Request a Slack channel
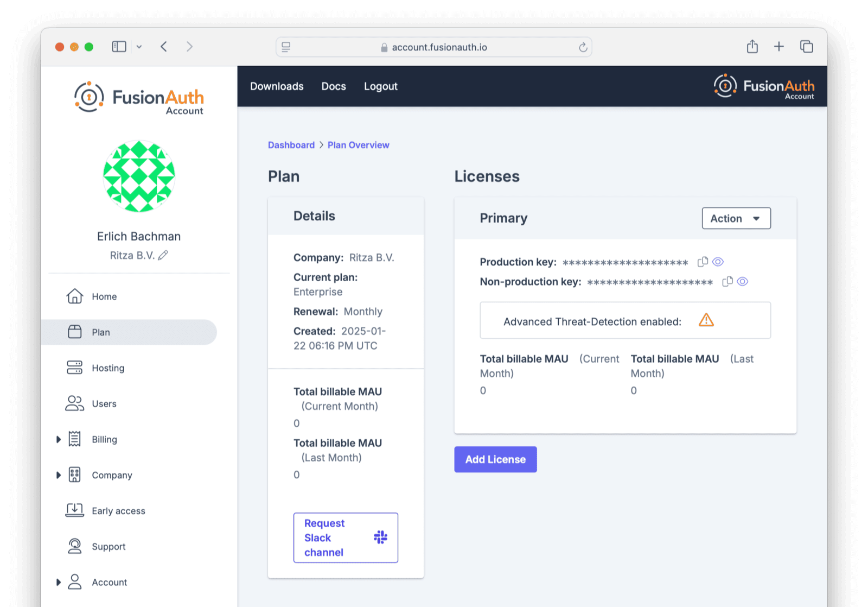Screen dimensions: 868x607 tap(346, 538)
